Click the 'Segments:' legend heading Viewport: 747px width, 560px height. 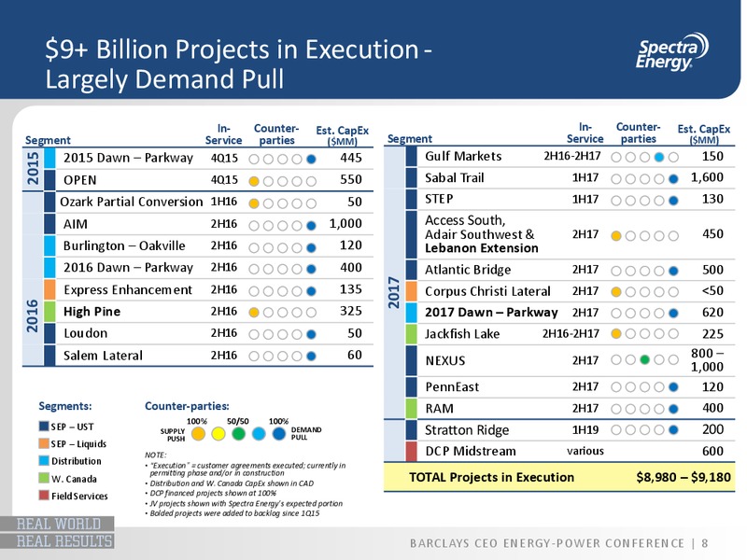click(x=65, y=406)
